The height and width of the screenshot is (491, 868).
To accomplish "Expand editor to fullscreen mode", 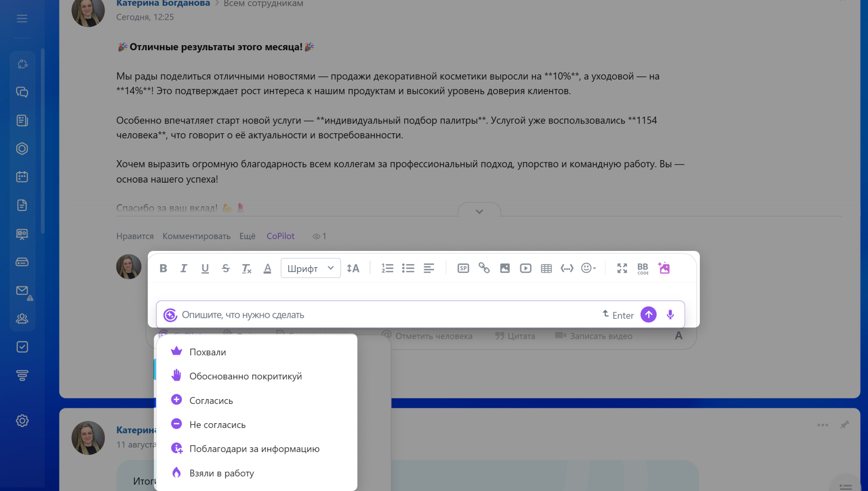I will [622, 268].
